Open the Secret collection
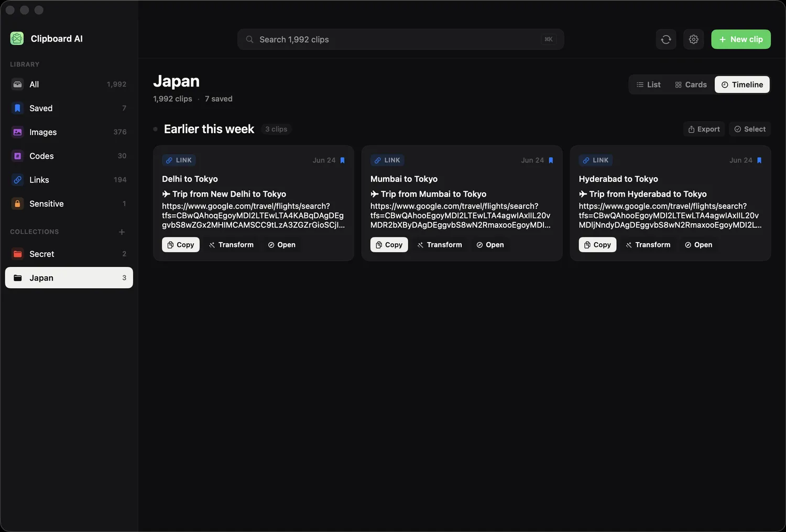This screenshot has height=532, width=786. 69,254
